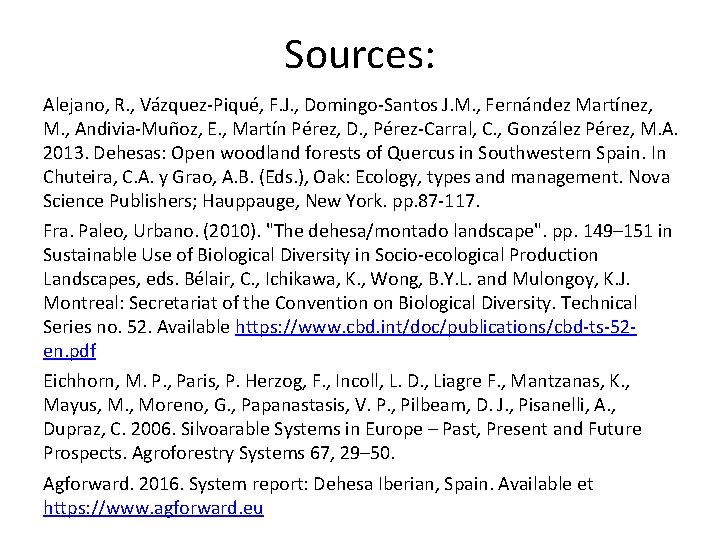Viewport: 720px width, 540px height.
Task: Select the 'Alejano, R., Vázquez-Piqué' author line
Action: [x=348, y=106]
